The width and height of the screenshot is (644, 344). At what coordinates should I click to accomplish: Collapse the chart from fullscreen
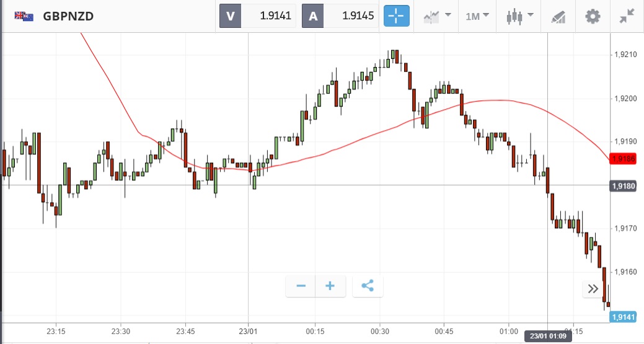[627, 16]
